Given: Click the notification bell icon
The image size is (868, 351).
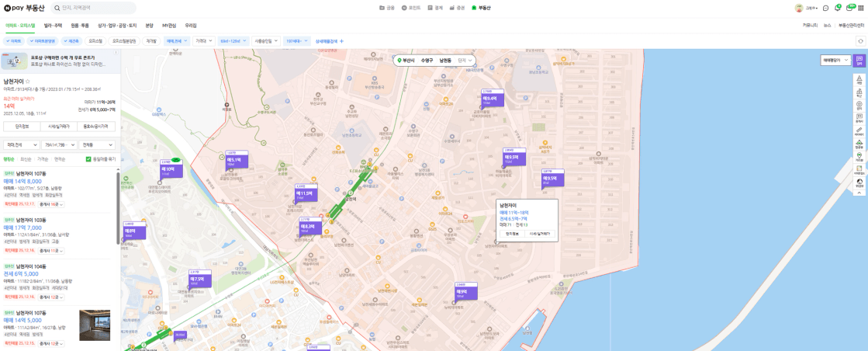Looking at the screenshot, I should coord(838,8).
